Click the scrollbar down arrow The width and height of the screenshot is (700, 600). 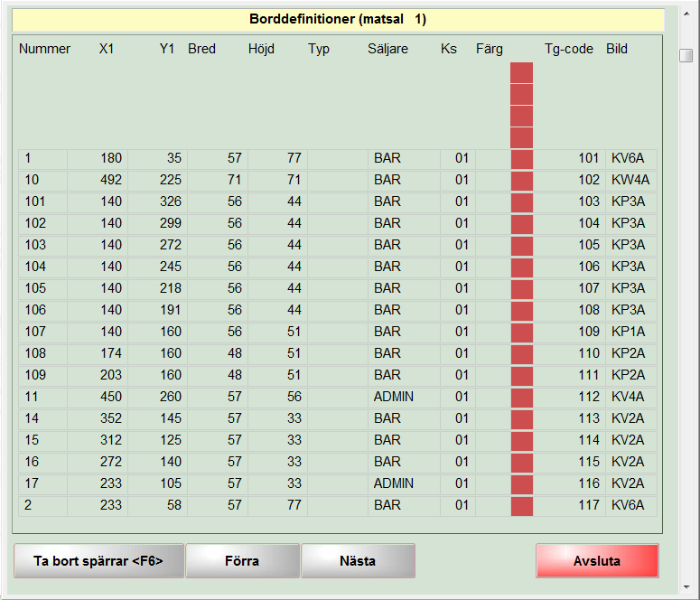click(686, 587)
